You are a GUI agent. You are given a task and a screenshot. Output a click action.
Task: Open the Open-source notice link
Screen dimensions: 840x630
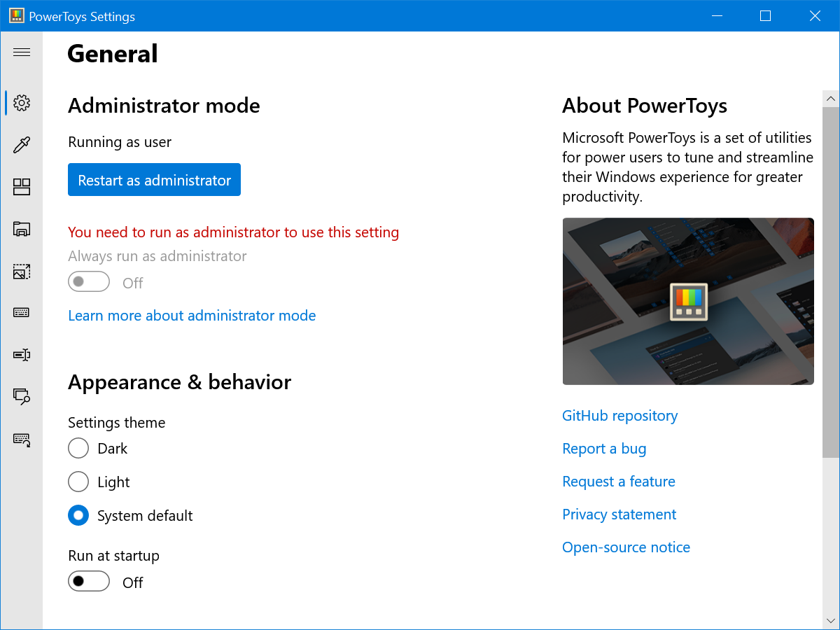626,547
